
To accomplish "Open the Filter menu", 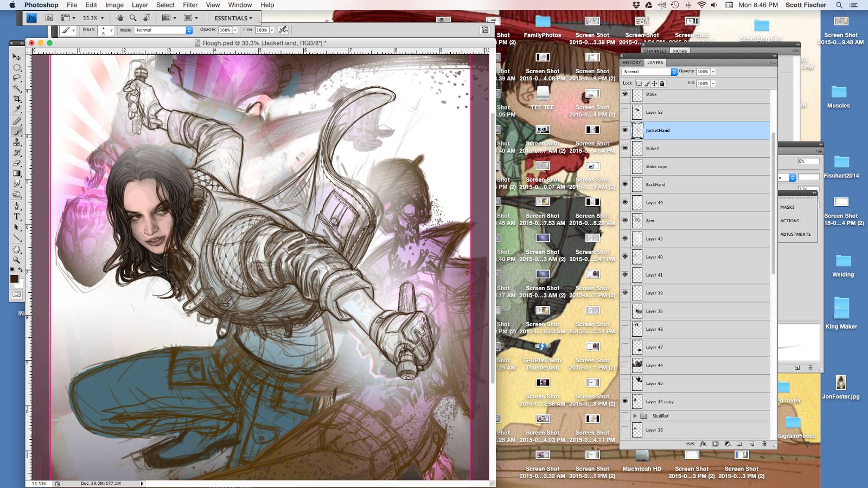I will pos(190,5).
